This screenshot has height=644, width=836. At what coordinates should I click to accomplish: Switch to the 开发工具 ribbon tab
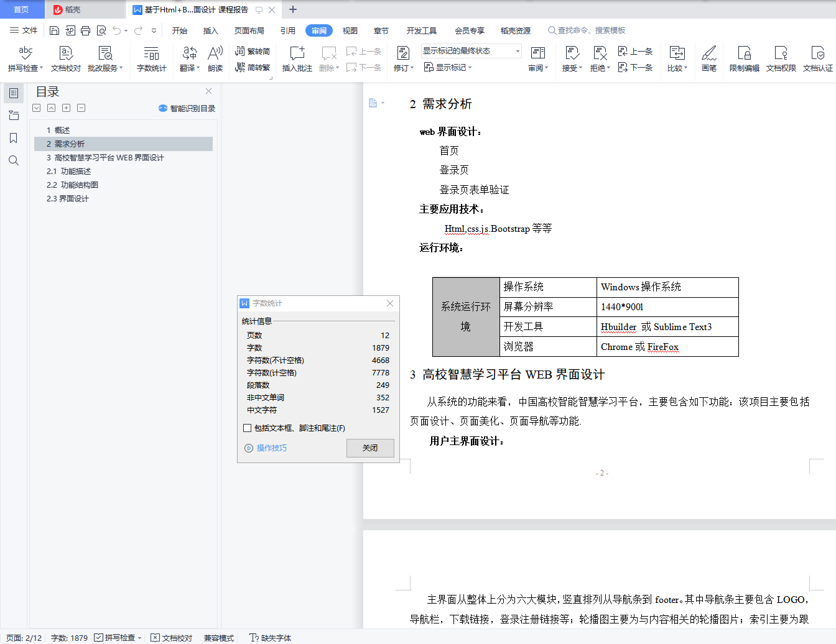422,30
